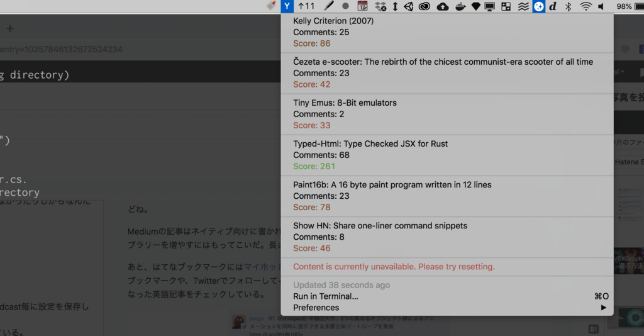Click the blue circular highlighted menu bar icon
This screenshot has width=644, height=336.
(x=539, y=6)
